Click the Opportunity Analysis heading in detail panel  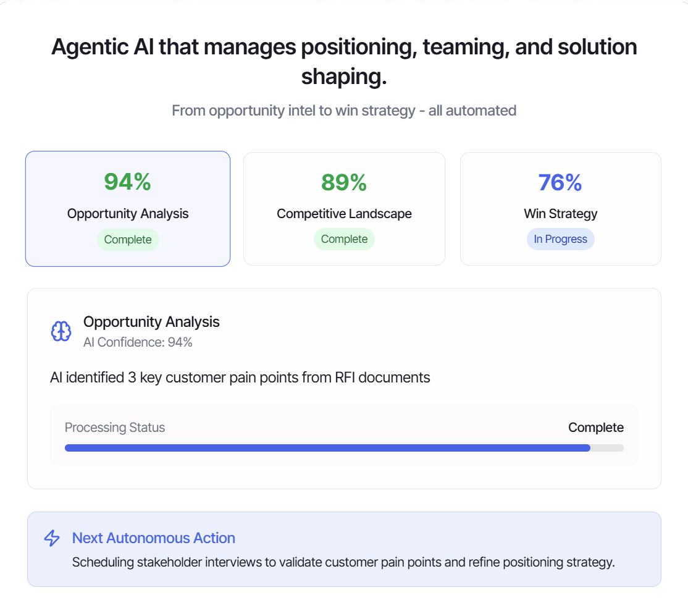coord(151,322)
